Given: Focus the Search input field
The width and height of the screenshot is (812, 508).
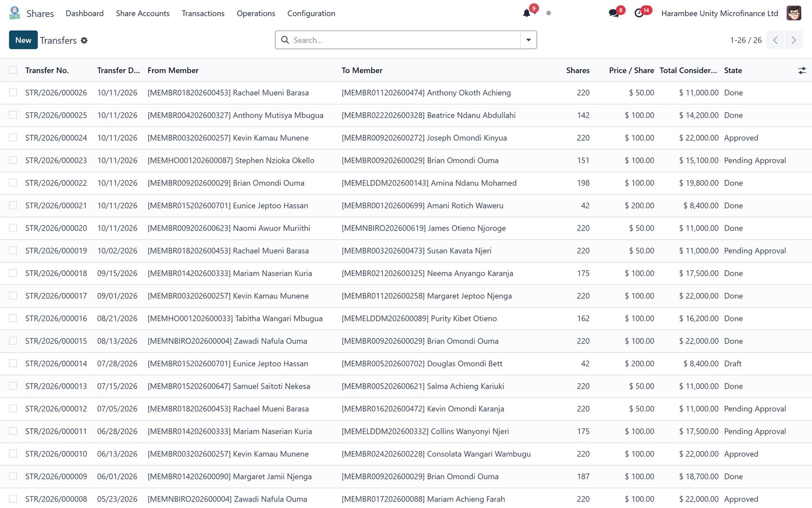Looking at the screenshot, I should tap(405, 40).
